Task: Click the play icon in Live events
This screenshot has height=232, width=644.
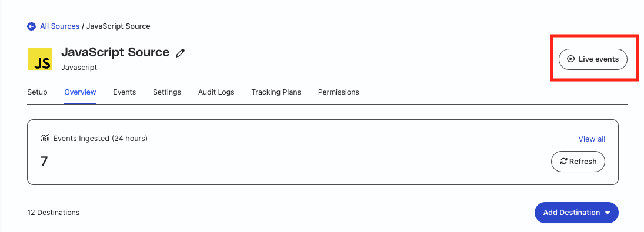Action: (570, 59)
